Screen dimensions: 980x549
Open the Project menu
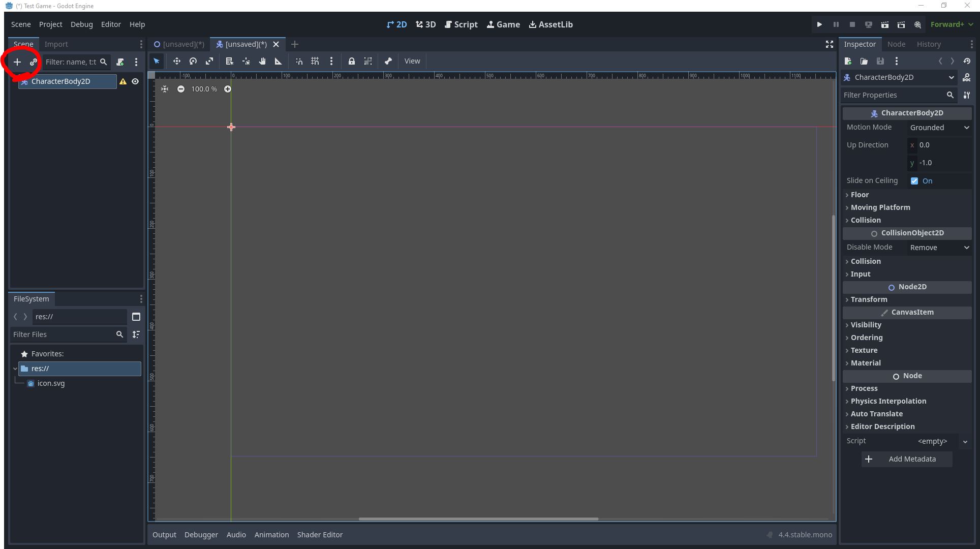coord(50,24)
